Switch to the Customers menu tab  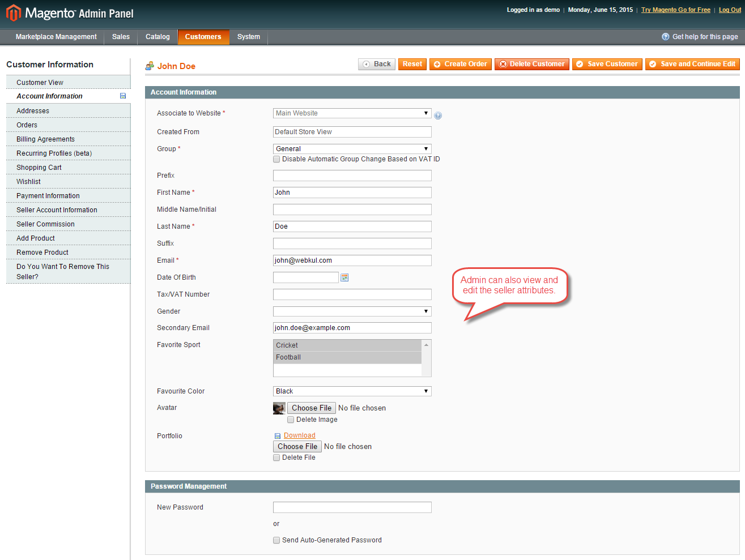(x=203, y=36)
